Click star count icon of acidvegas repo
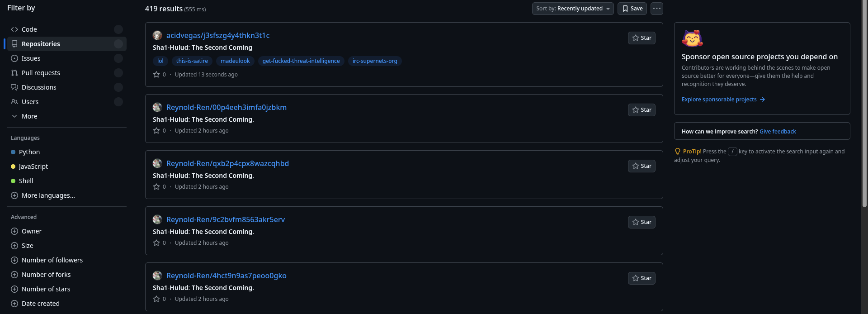This screenshot has height=314, width=868. point(156,75)
